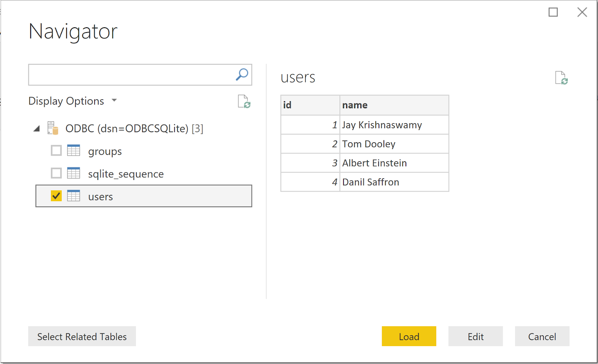The height and width of the screenshot is (364, 598).
Task: Check the sqlite_sequence table checkbox
Action: [x=56, y=173]
